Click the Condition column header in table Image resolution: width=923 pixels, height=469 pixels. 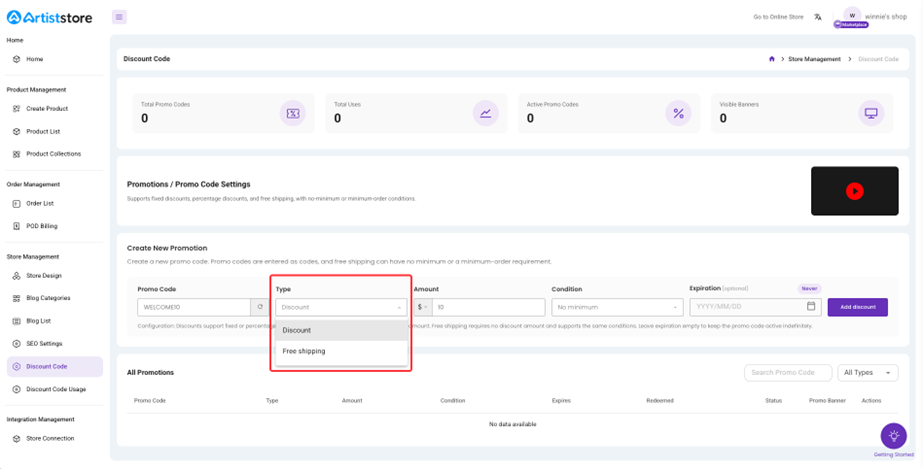pyautogui.click(x=453, y=401)
